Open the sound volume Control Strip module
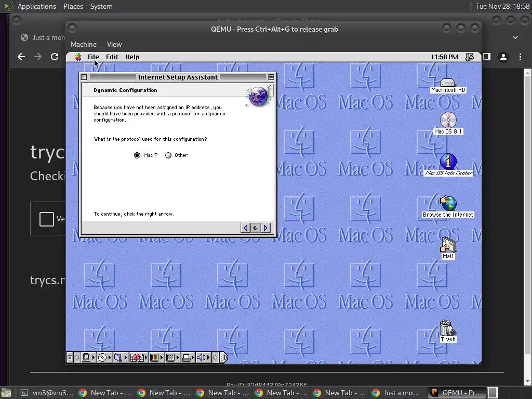Image resolution: width=532 pixels, height=399 pixels. click(x=204, y=357)
